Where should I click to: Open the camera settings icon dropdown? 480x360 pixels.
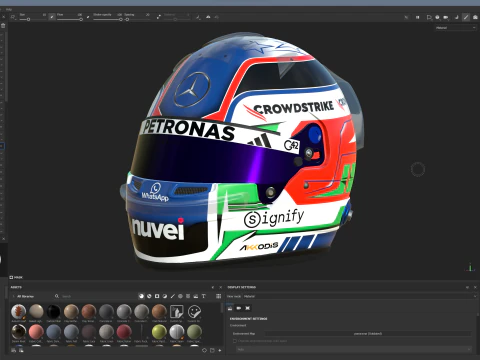(x=446, y=17)
